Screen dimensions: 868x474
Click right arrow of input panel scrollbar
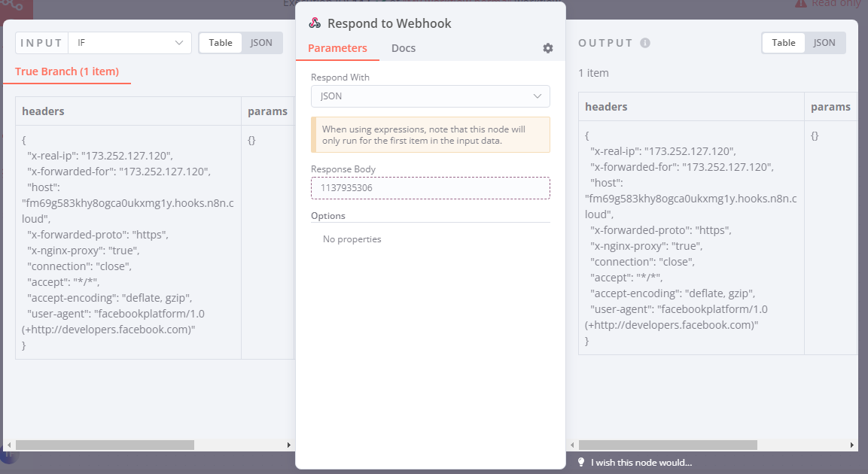point(288,445)
